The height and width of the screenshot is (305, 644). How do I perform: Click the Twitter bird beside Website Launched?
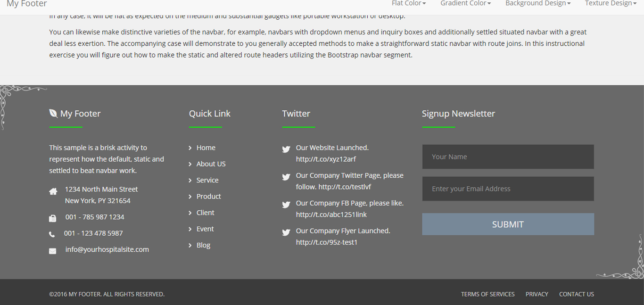pos(286,149)
